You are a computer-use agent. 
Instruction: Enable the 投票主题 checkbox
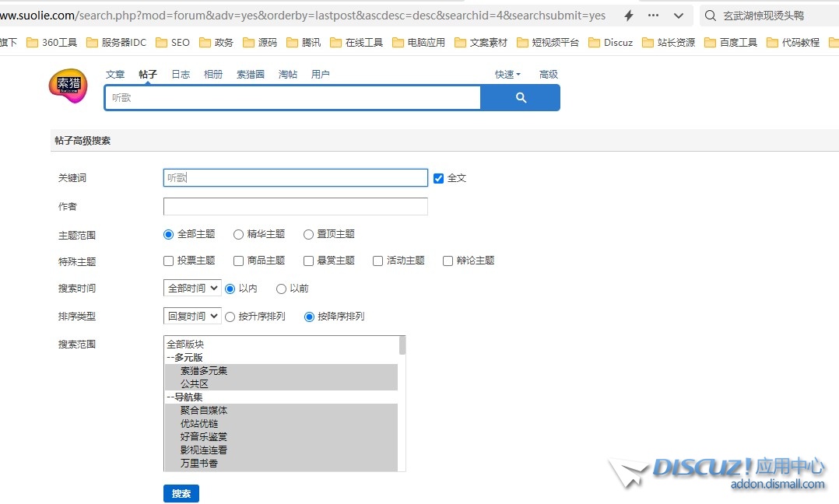[x=169, y=261]
